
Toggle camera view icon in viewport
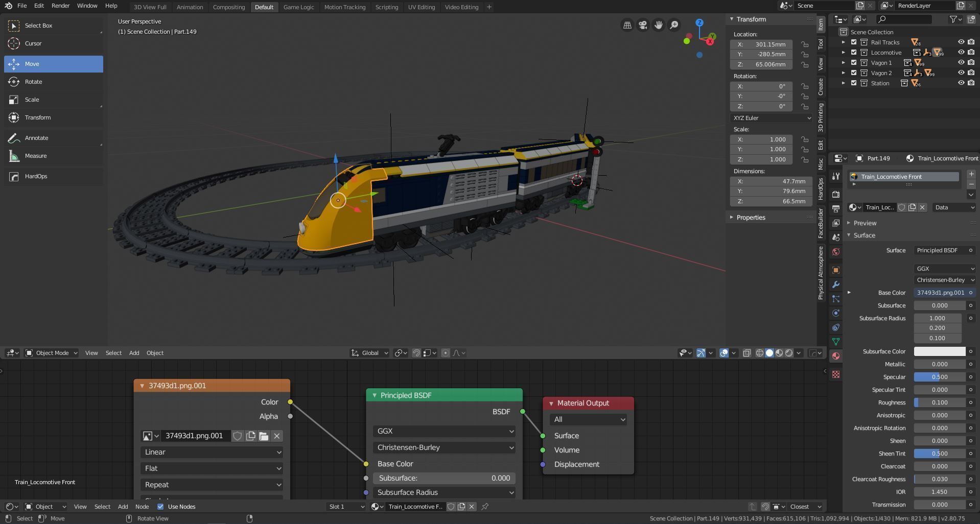tap(643, 25)
